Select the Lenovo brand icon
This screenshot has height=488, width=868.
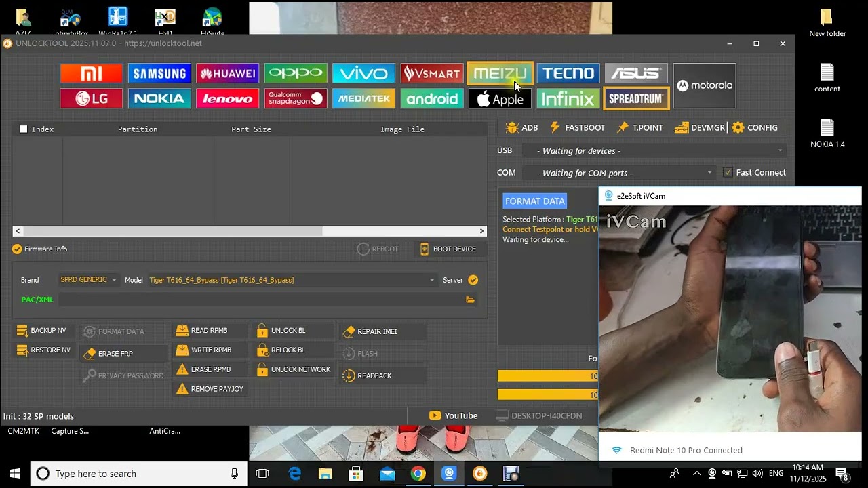pyautogui.click(x=228, y=98)
